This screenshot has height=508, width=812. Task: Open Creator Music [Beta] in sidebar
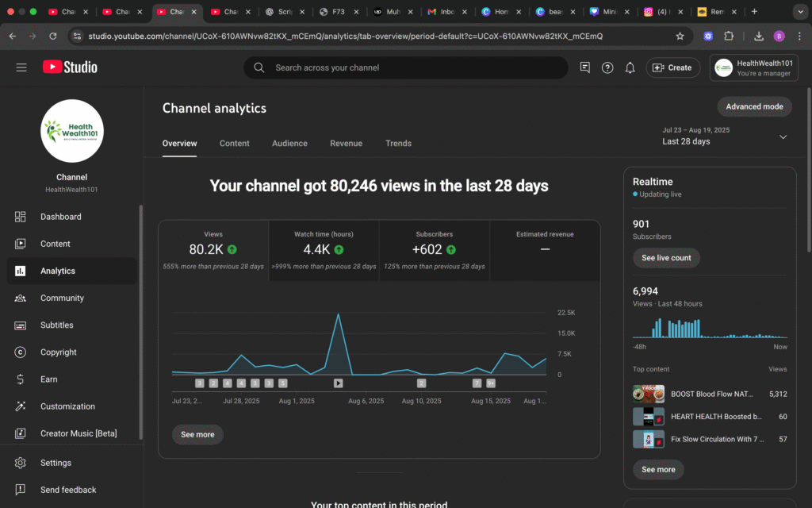(78, 433)
